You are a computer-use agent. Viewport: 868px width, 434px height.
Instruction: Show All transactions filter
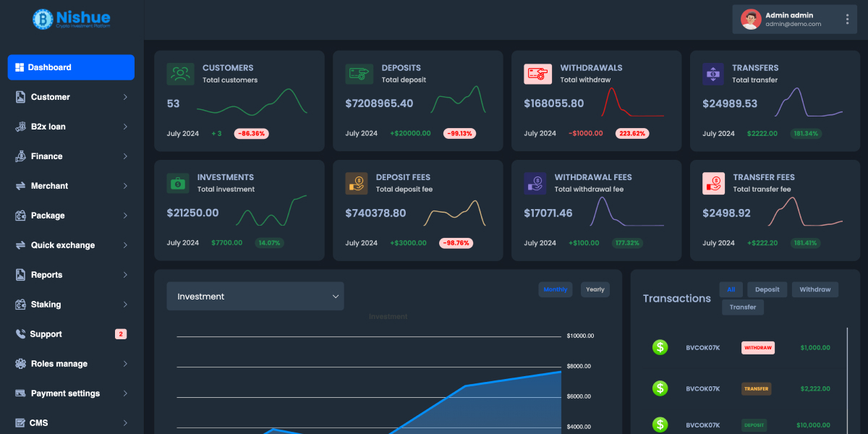coord(731,289)
